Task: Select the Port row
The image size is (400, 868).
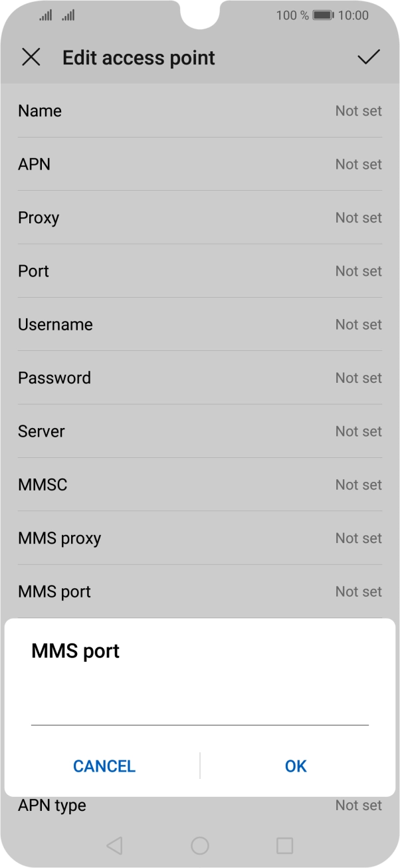Action: 199,271
